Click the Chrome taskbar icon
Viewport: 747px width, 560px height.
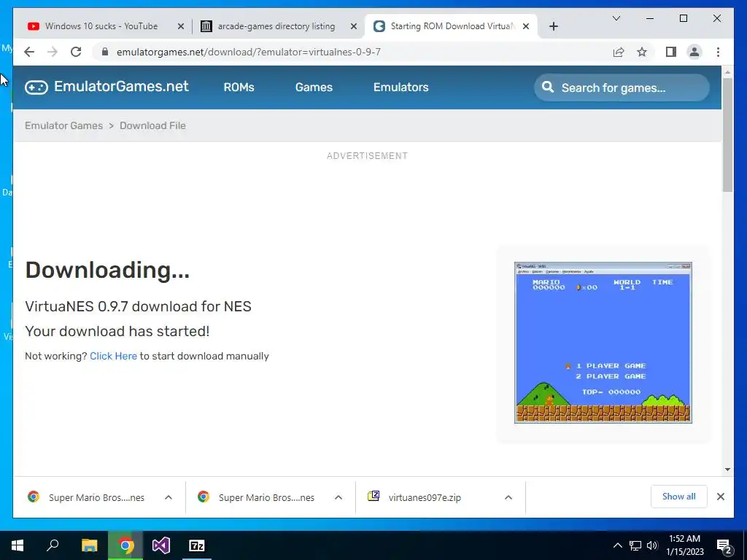[x=125, y=545]
